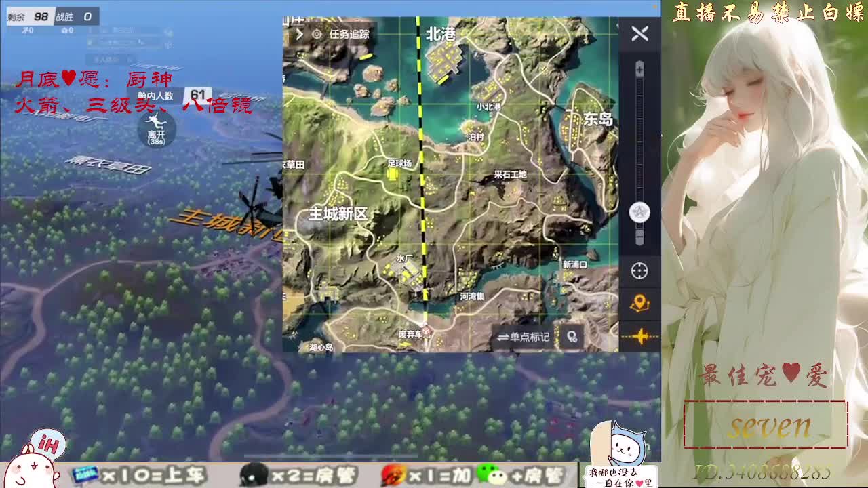Click the 新浦口 location label
Viewport: 868px width, 488px height.
pyautogui.click(x=574, y=264)
